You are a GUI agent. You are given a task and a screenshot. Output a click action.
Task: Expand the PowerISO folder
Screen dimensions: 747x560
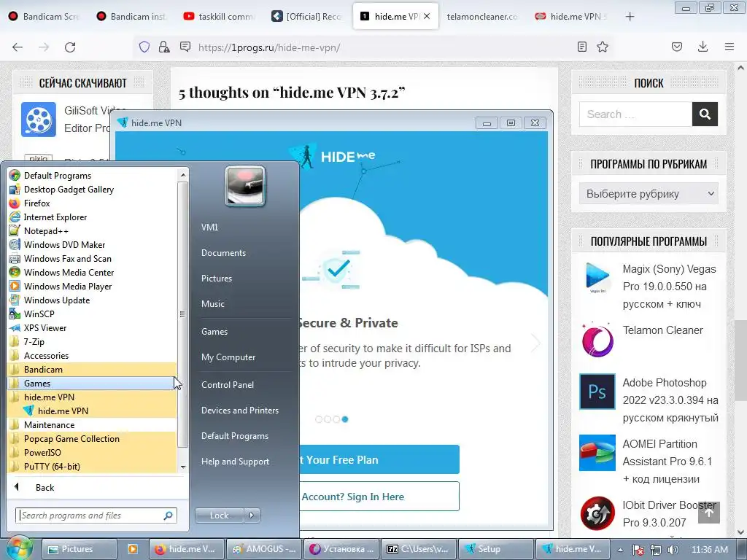[93, 452]
